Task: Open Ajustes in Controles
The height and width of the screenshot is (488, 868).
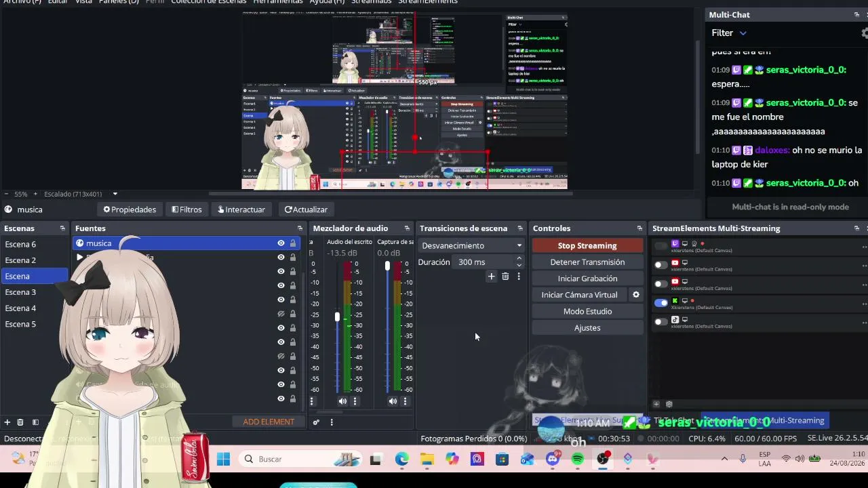Action: [x=587, y=328]
